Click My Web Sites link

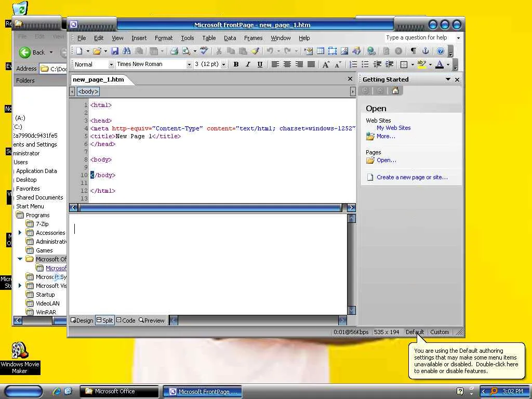pyautogui.click(x=394, y=128)
